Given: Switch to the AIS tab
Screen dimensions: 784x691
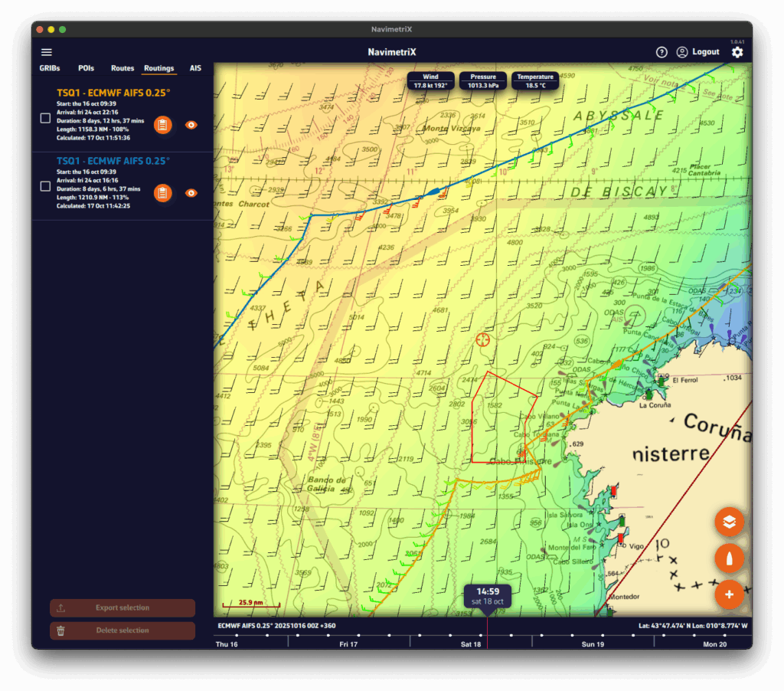Looking at the screenshot, I should (x=195, y=68).
